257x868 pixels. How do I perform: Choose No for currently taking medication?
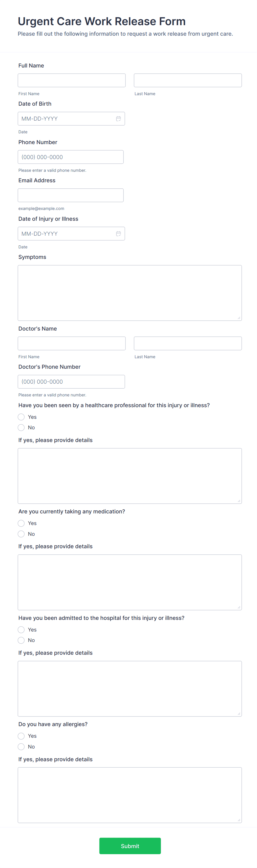coord(21,534)
